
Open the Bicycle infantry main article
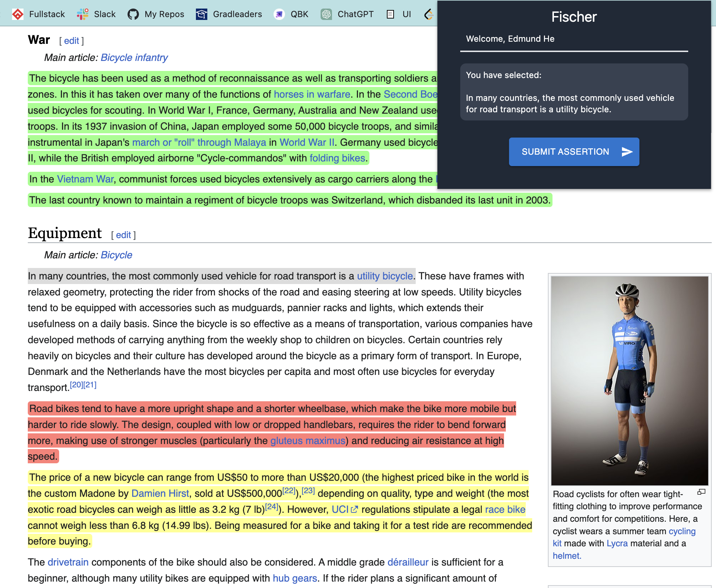point(134,58)
